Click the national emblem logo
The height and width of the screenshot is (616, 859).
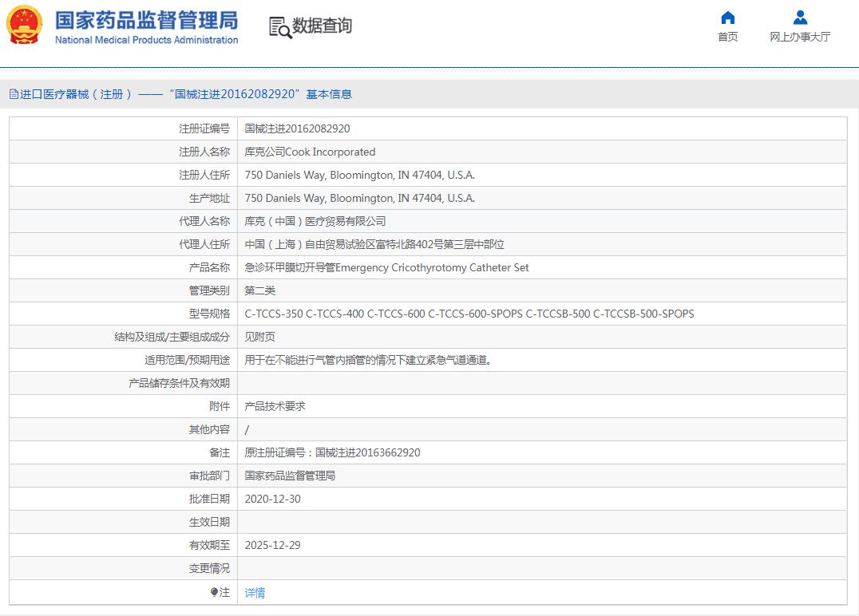[24, 26]
